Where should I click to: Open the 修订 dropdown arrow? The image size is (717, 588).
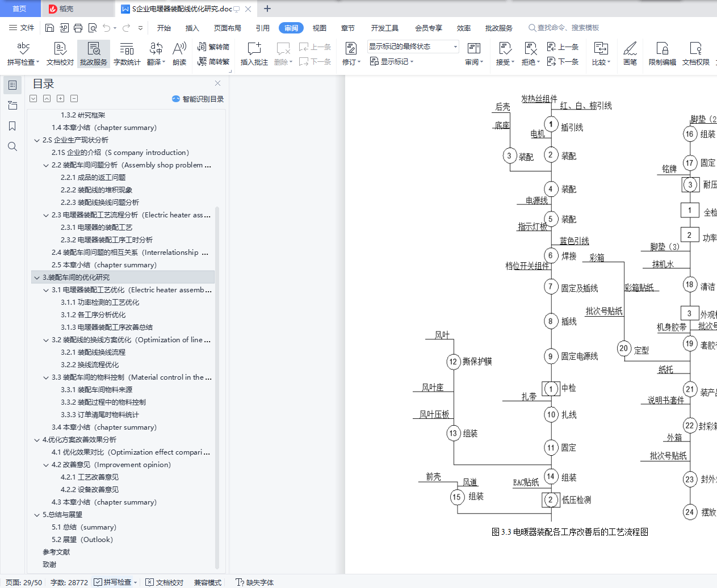pyautogui.click(x=359, y=62)
